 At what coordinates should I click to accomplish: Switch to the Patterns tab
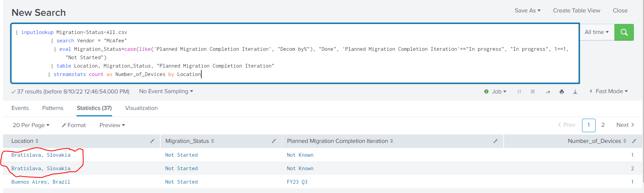coord(53,108)
